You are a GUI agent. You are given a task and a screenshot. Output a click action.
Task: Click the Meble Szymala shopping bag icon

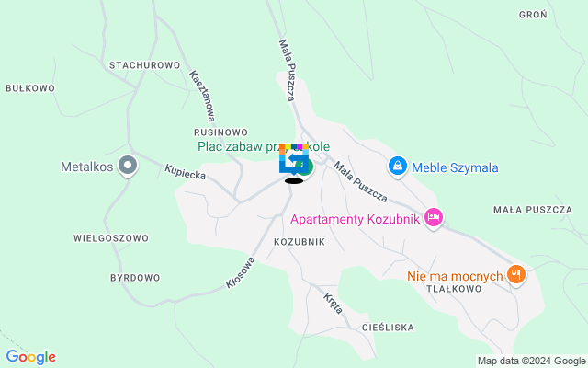pyautogui.click(x=398, y=167)
